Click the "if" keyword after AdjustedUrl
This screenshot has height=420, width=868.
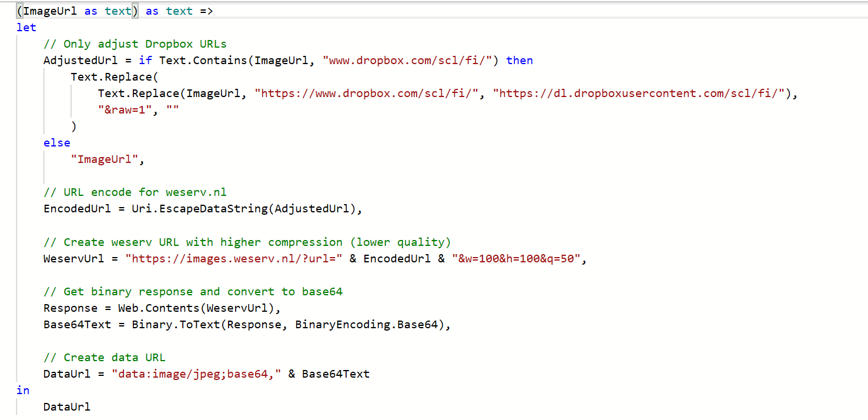click(146, 61)
